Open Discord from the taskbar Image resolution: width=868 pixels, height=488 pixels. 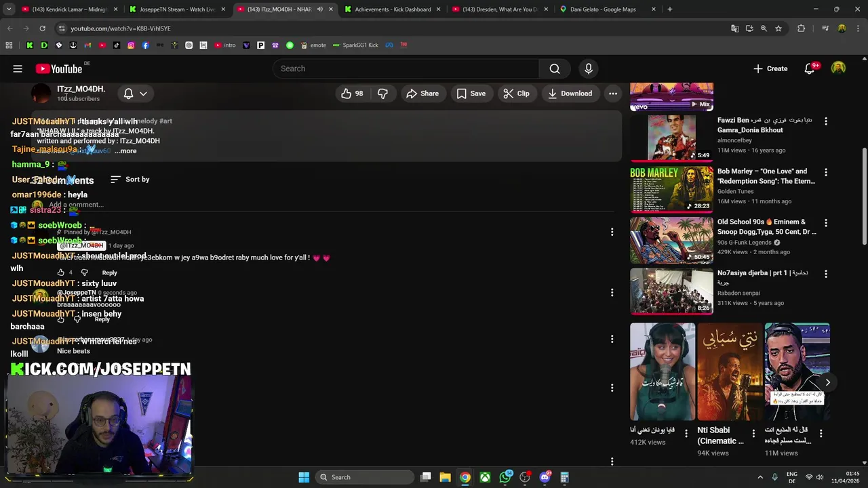(545, 477)
